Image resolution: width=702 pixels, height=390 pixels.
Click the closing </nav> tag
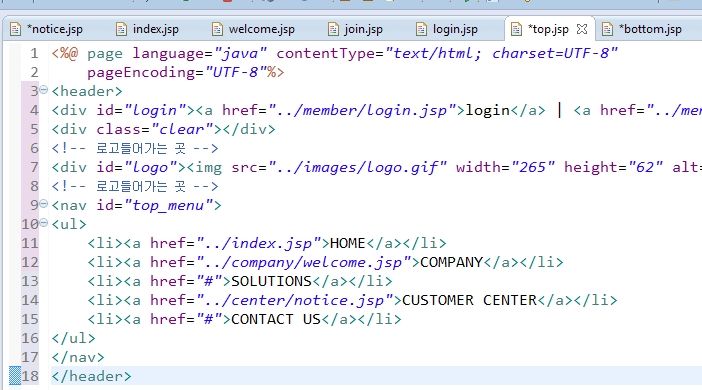(x=78, y=357)
